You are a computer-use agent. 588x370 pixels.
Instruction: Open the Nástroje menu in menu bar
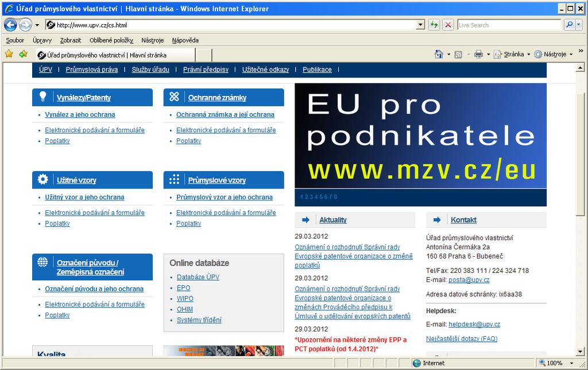click(x=153, y=40)
